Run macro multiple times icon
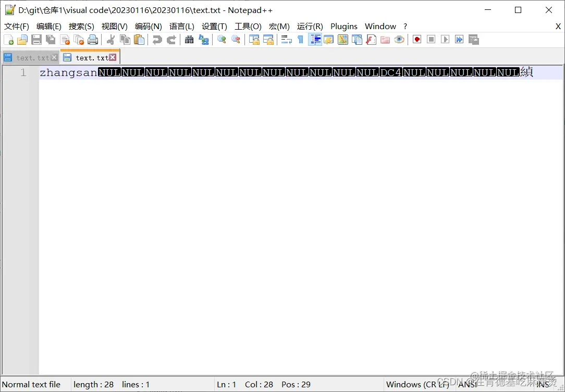The width and height of the screenshot is (565, 392). [x=459, y=40]
